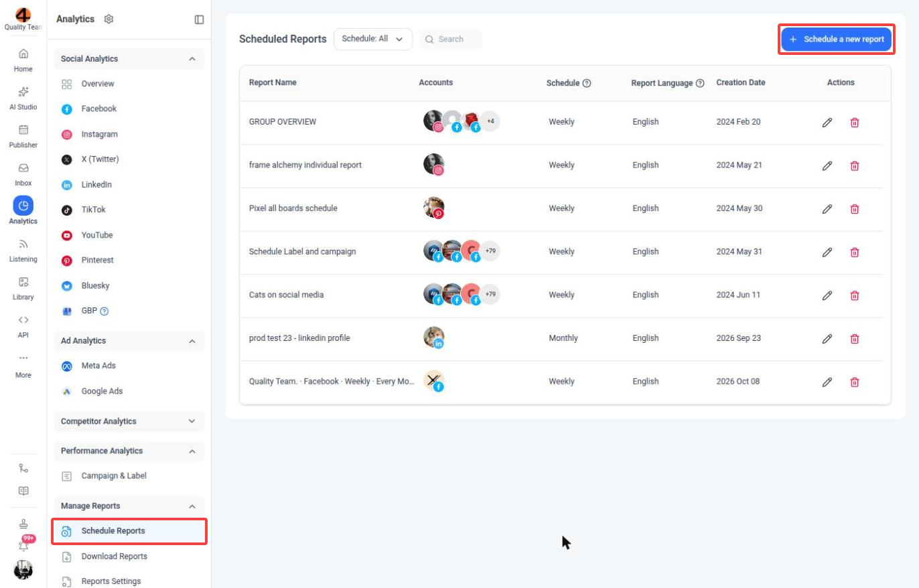
Task: Collapse the Analytics side panel
Action: [x=199, y=19]
